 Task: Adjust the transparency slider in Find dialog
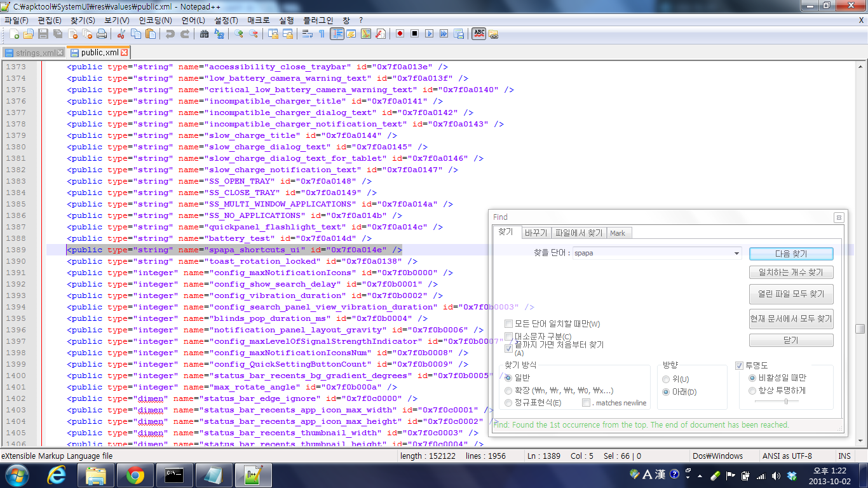(786, 402)
